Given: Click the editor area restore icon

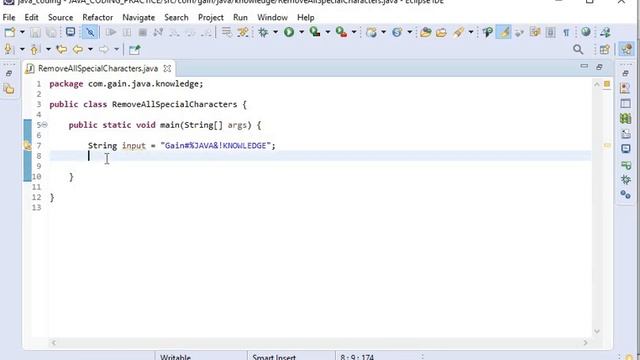Looking at the screenshot, I should click(x=599, y=67).
